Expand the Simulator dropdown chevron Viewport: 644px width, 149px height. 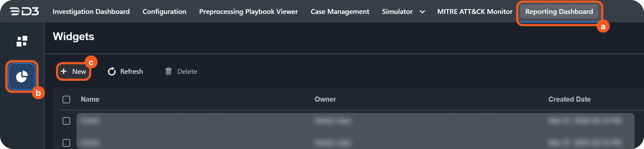point(422,12)
